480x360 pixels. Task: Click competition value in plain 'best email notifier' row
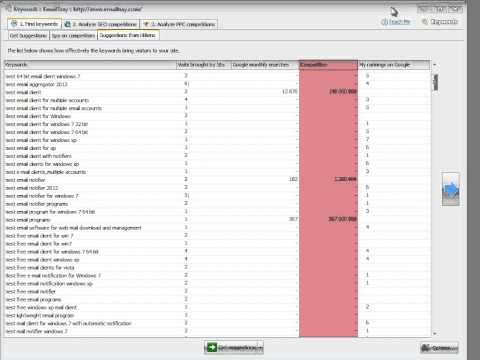pyautogui.click(x=345, y=179)
